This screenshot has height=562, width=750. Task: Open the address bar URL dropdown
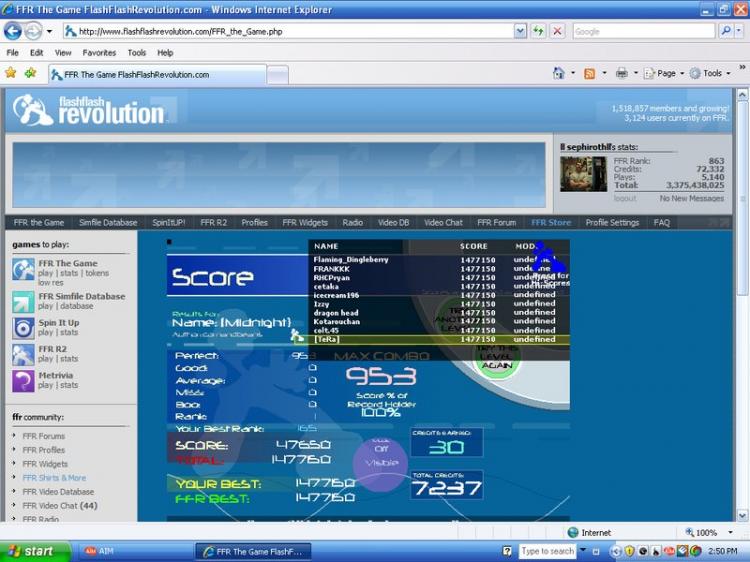(x=520, y=31)
